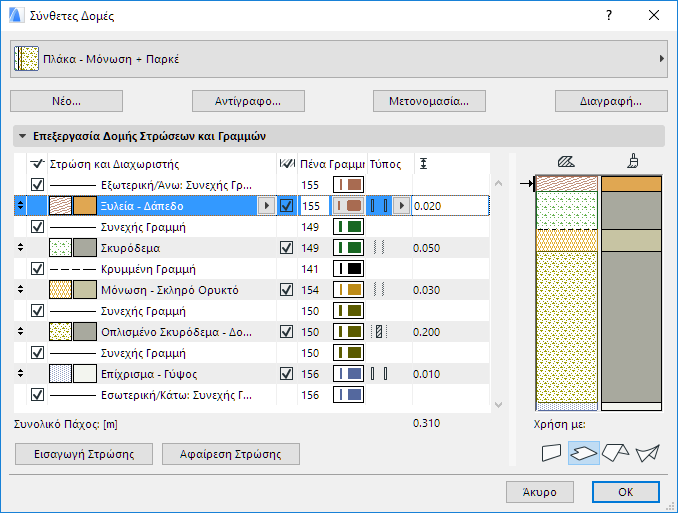Toggle end-line checkbox of Μόνωση - Σκληρό Ορυκτό
The height and width of the screenshot is (513, 678).
[287, 290]
